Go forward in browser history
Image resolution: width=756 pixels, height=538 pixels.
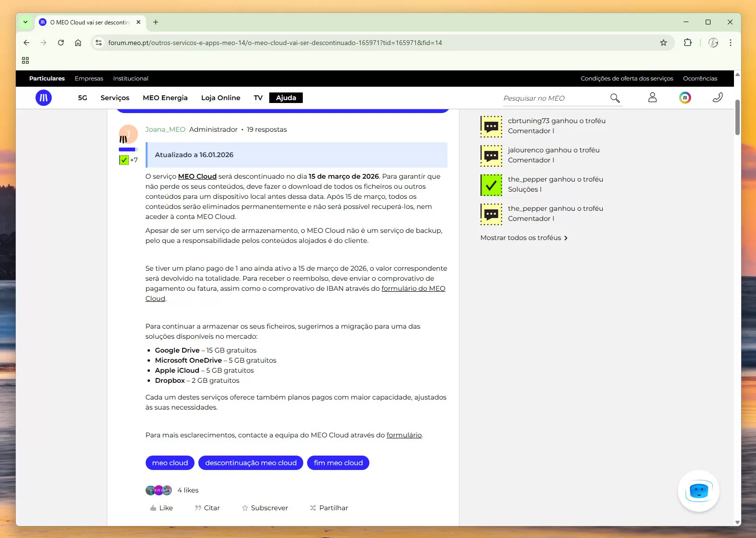point(44,43)
